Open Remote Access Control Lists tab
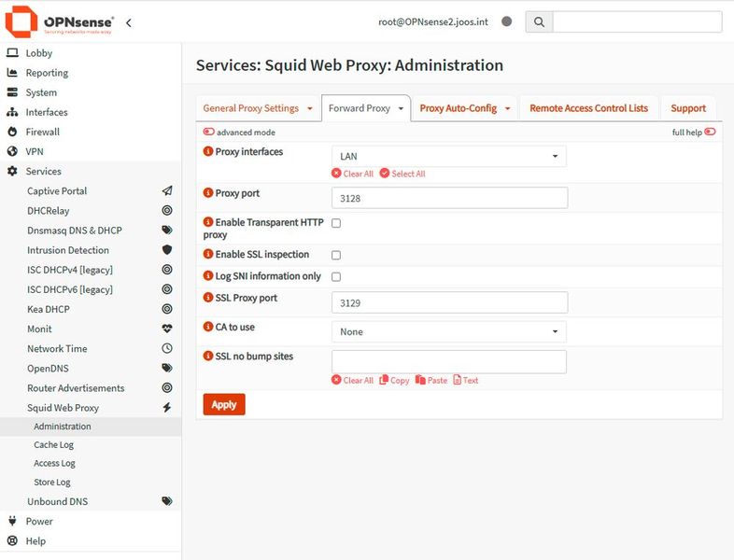Image resolution: width=734 pixels, height=560 pixels. 589,108
